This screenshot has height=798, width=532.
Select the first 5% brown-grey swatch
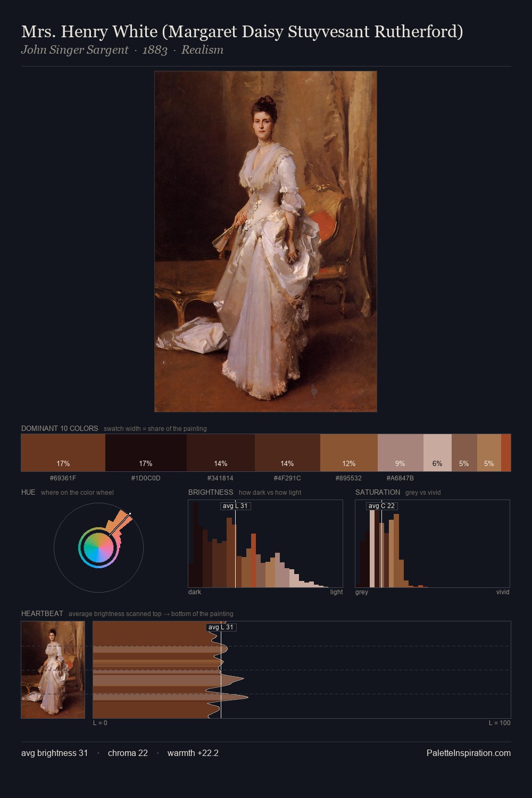[464, 453]
